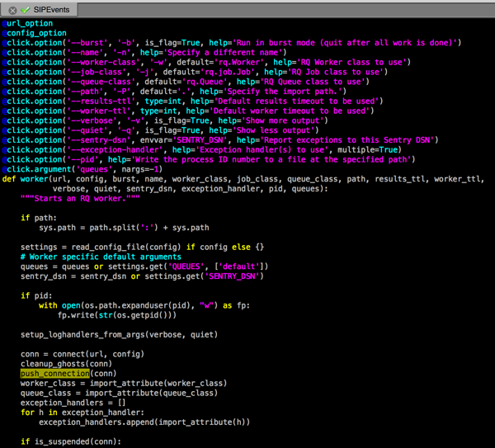The height and width of the screenshot is (448, 495).
Task: Click the queue_class = import_attribute line
Action: tap(120, 393)
